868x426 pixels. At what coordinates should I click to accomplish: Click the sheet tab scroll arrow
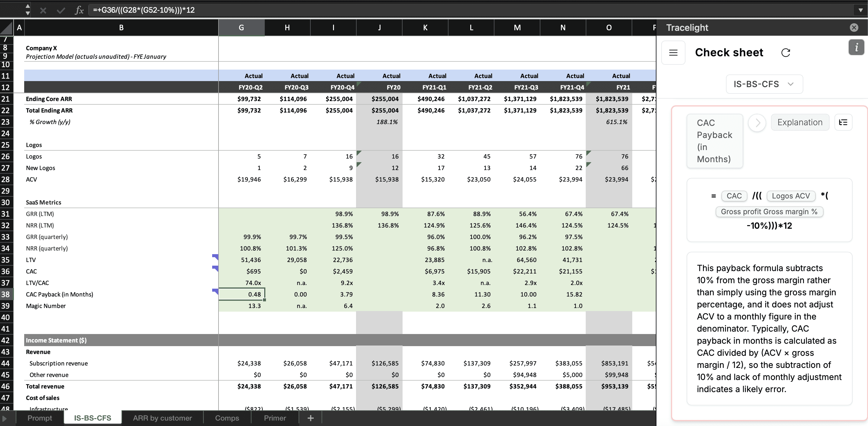[x=4, y=418]
